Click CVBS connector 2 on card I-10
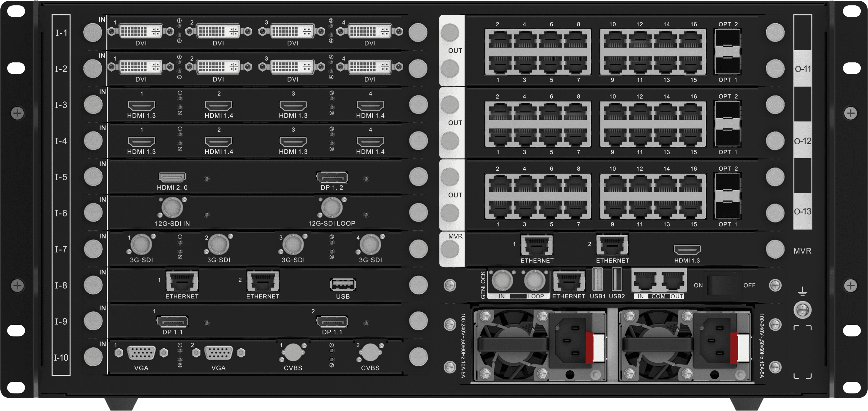 [370, 352]
